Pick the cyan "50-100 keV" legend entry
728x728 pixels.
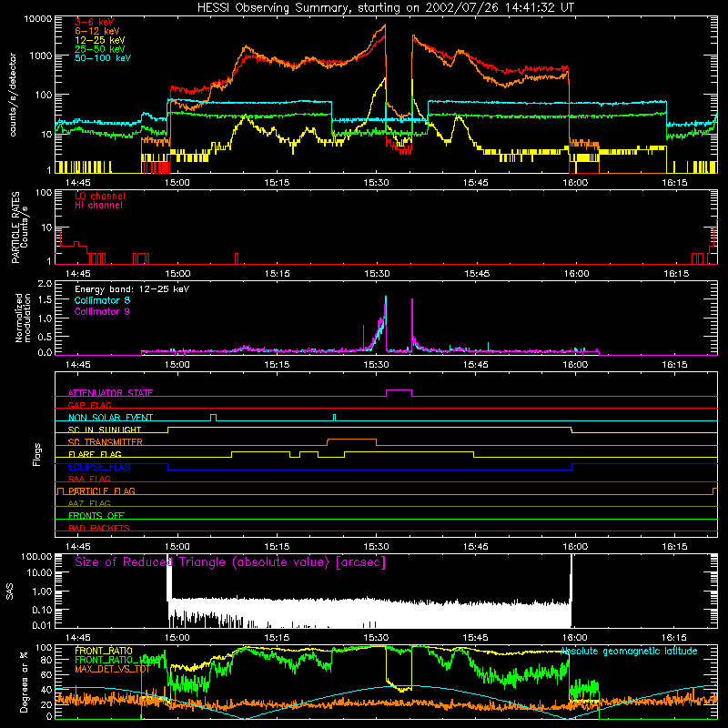coord(103,58)
